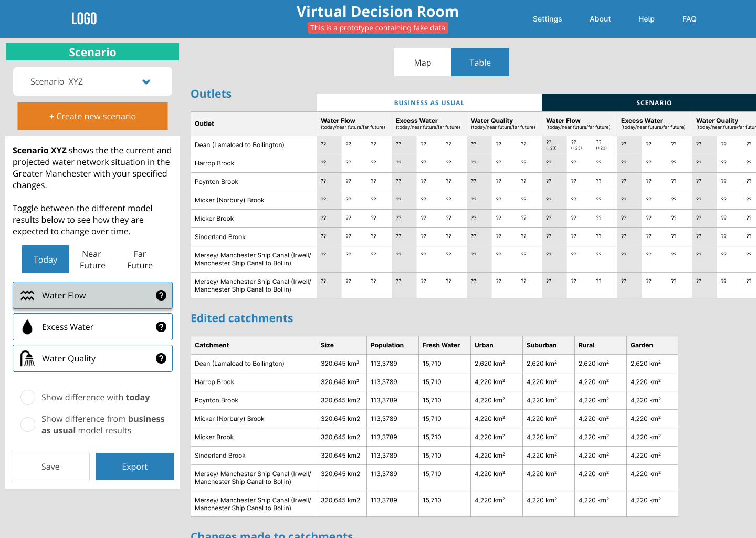Select the Water Quality model button
This screenshot has width=756, height=538.
pyautogui.click(x=92, y=358)
